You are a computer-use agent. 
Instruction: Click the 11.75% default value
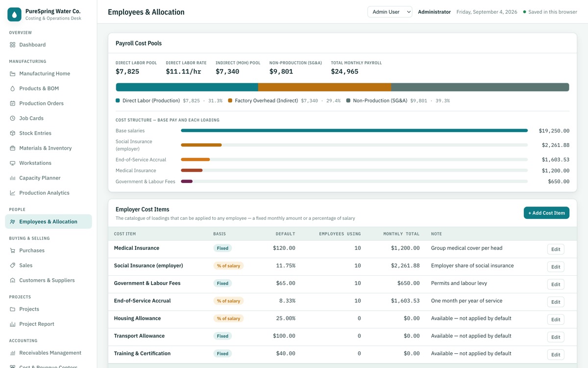286,265
